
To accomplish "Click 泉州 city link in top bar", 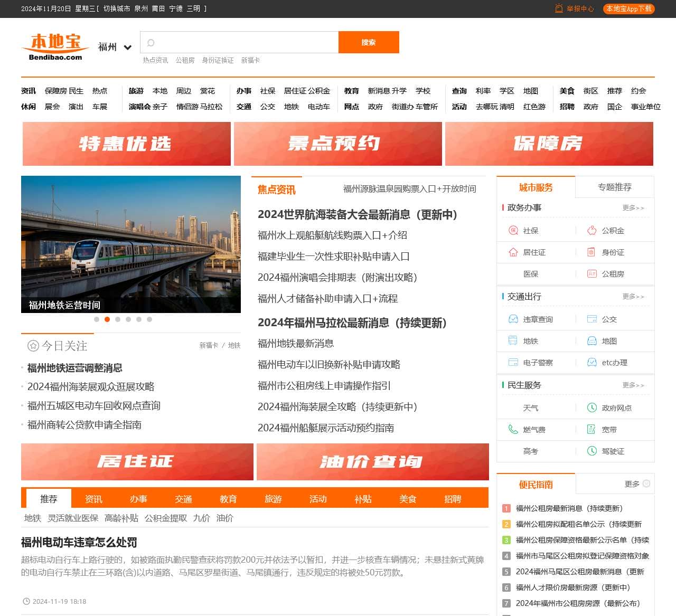I will pos(141,8).
